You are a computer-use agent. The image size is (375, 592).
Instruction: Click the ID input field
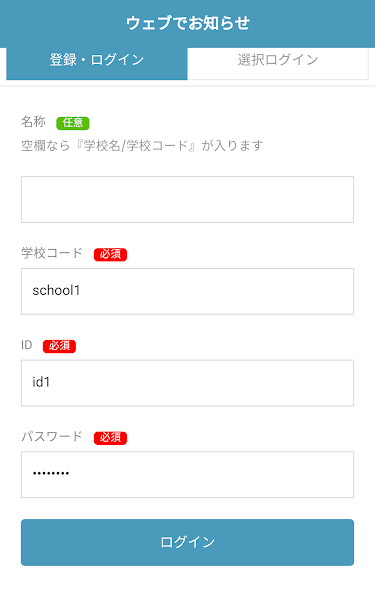point(187,383)
